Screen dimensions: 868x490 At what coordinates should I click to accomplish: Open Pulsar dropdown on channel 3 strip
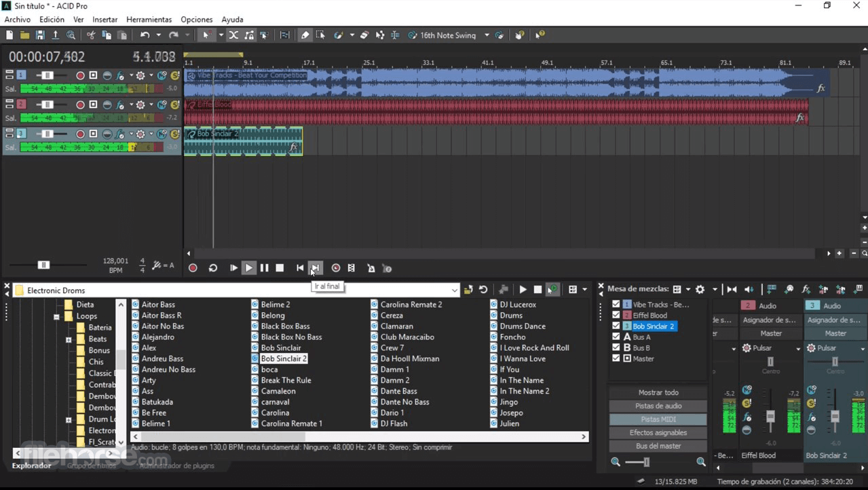pyautogui.click(x=863, y=348)
